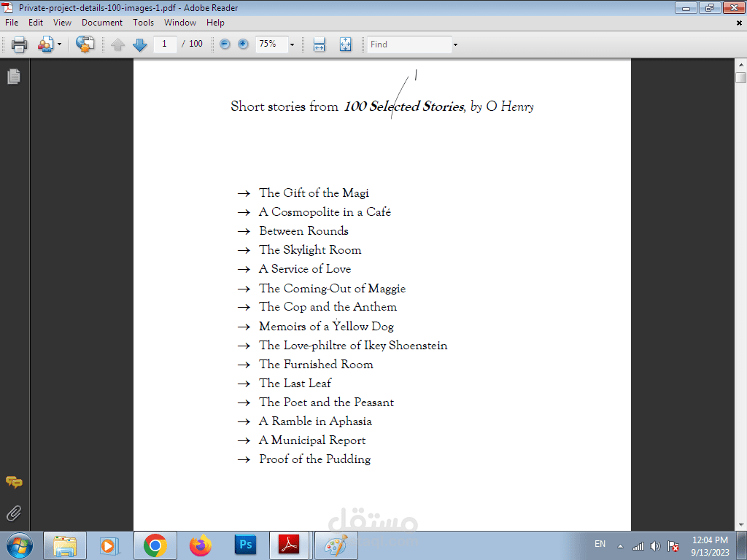This screenshot has width=747, height=560.
Task: Open the File menu
Action: [12, 23]
